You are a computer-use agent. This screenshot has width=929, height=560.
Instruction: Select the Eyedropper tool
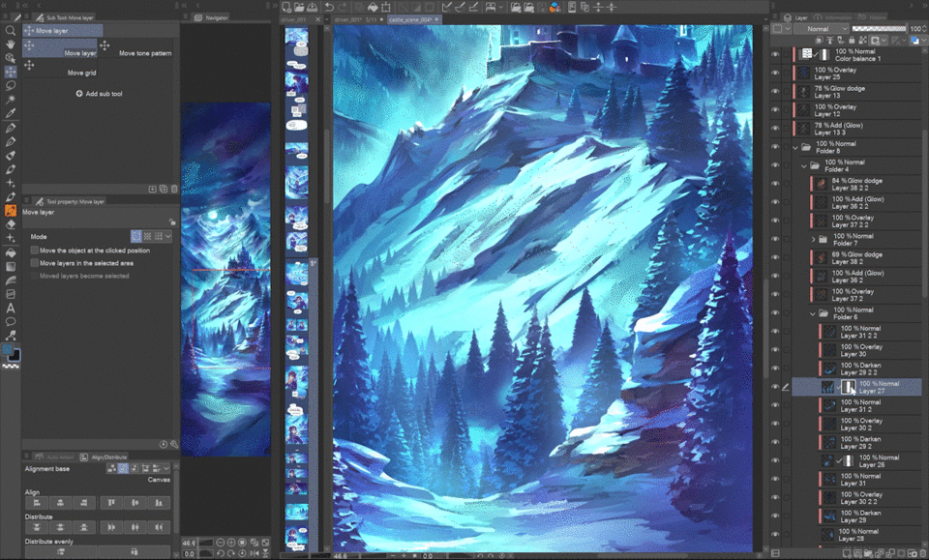tap(10, 113)
